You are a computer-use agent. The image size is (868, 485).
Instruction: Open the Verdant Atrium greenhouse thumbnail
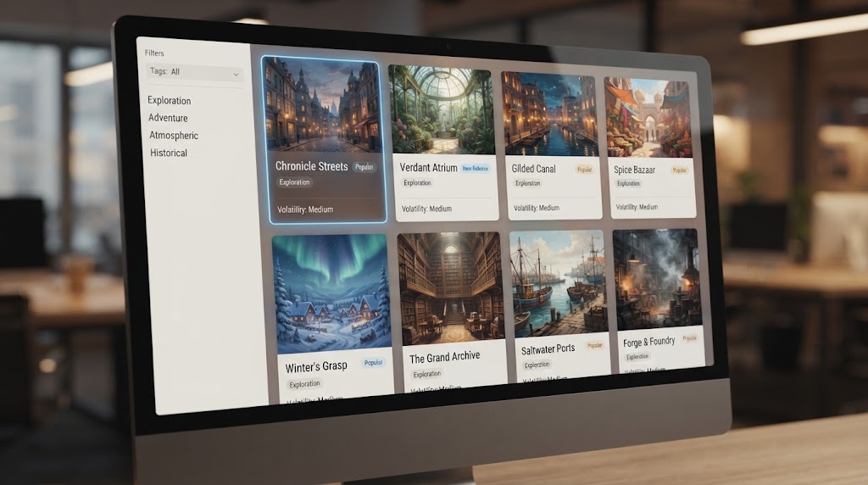click(441, 109)
